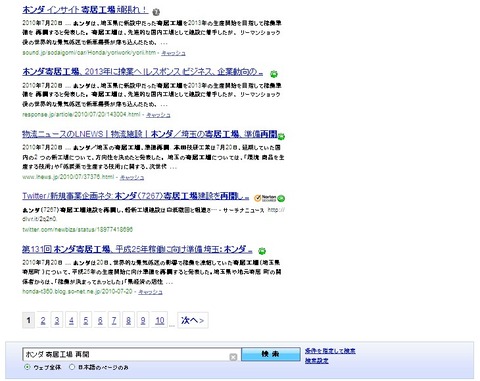
Task: Click twitter.com/newbiza status URL text
Action: coord(78,229)
